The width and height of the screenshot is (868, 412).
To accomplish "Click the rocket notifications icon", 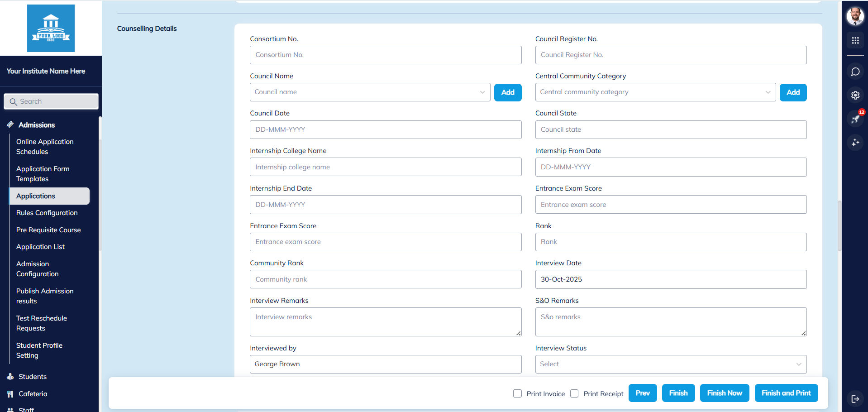I will pos(855,119).
